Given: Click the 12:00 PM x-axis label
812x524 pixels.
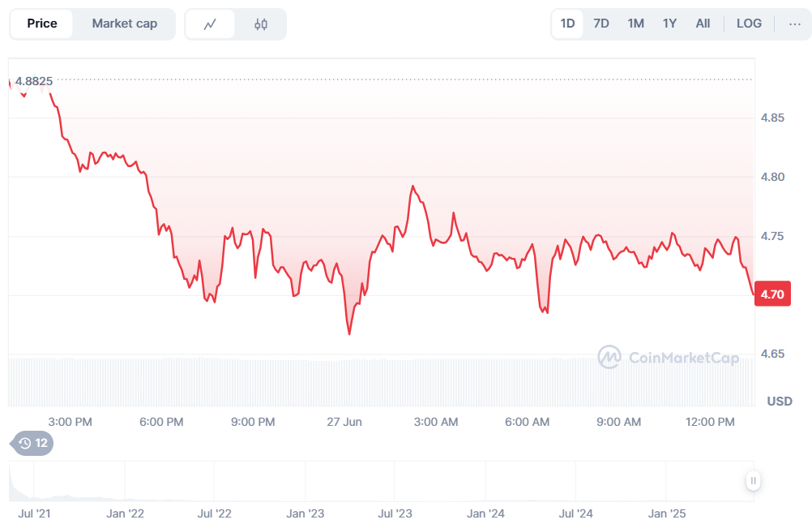Looking at the screenshot, I should [x=710, y=422].
